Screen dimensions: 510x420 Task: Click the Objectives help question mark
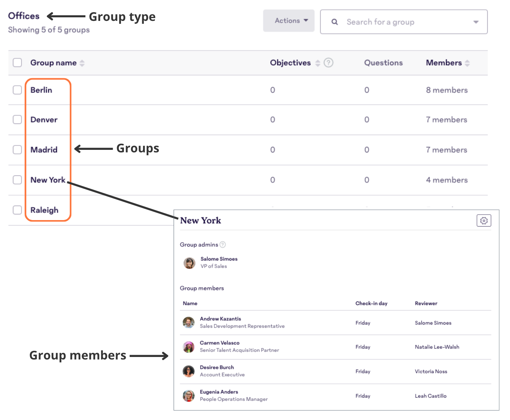tap(328, 63)
